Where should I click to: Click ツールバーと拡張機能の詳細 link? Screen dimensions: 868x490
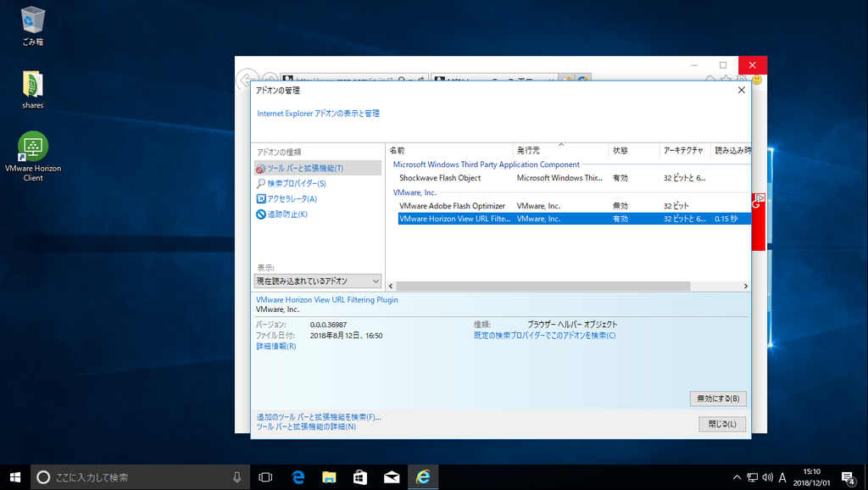click(x=307, y=428)
